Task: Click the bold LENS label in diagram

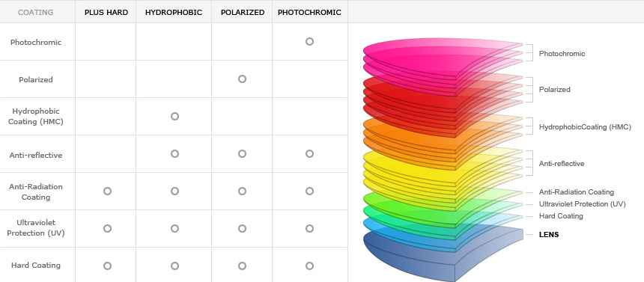Action: 549,235
